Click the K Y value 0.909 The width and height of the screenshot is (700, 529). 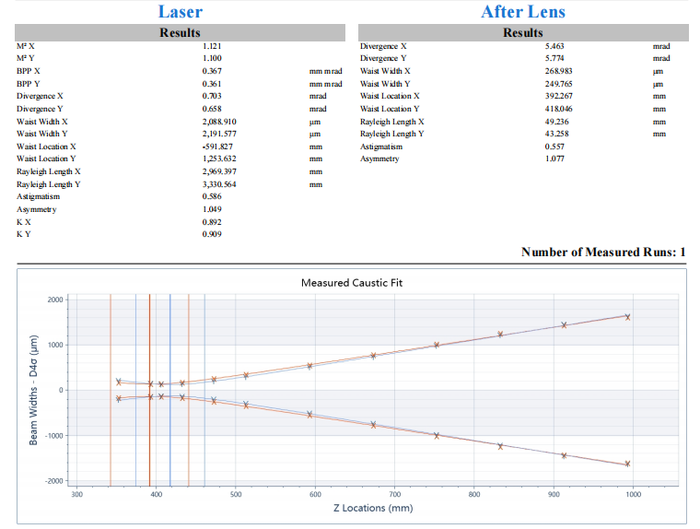coord(212,234)
